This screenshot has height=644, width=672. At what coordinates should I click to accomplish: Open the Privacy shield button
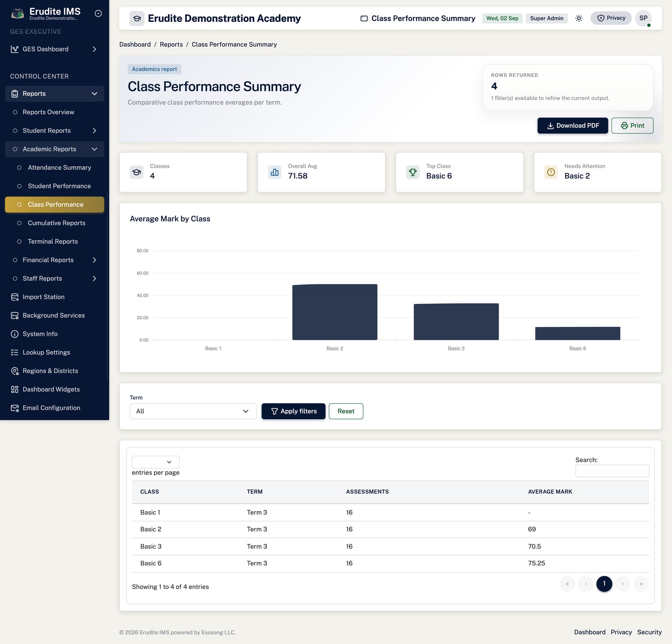pos(611,18)
